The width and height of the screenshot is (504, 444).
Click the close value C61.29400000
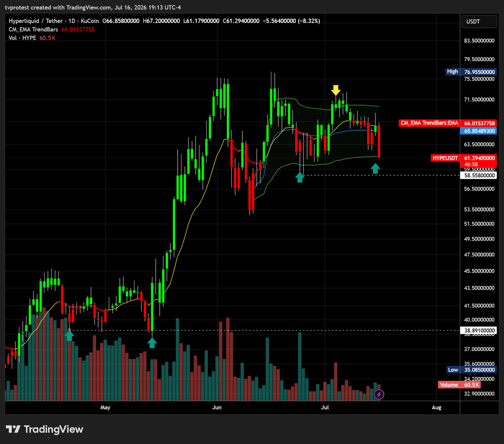[241, 21]
